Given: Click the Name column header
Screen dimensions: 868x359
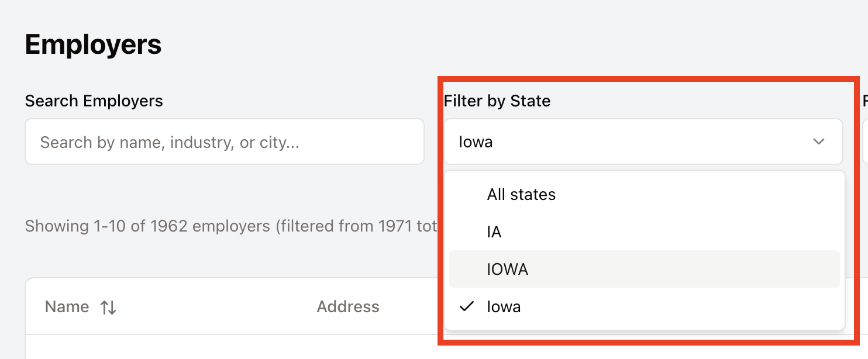Looking at the screenshot, I should point(67,307).
